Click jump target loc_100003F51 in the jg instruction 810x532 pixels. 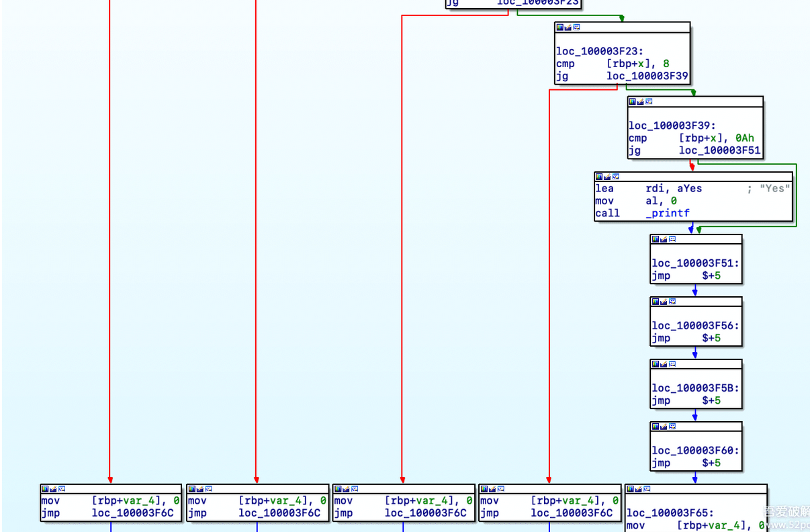tap(719, 150)
